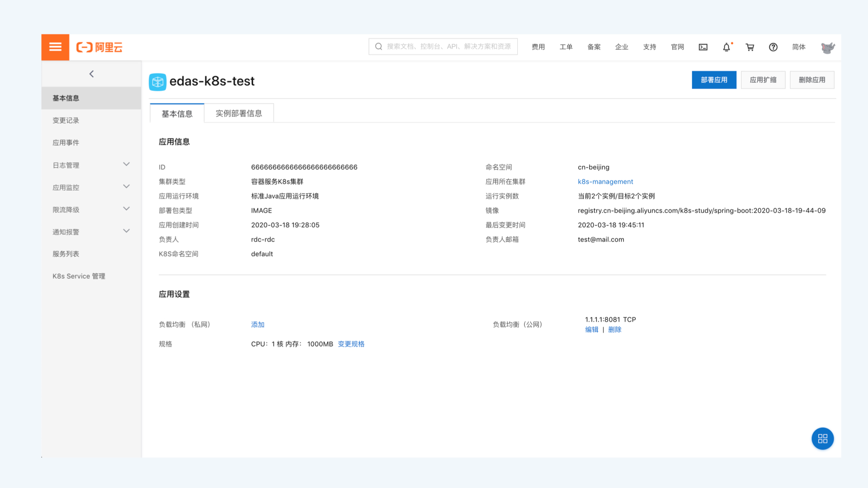The width and height of the screenshot is (868, 488).
Task: Select 服务列表 in the sidebar
Action: [91, 253]
